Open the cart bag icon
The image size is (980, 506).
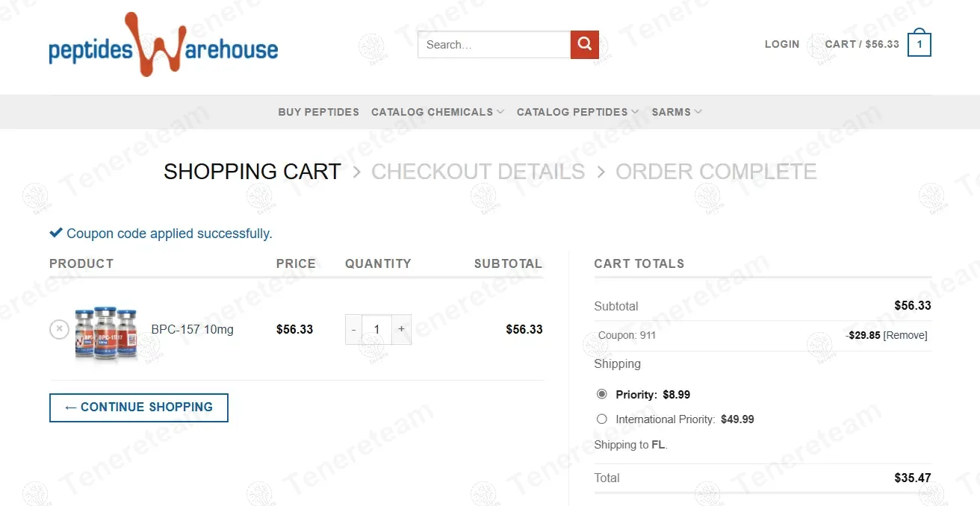pos(919,45)
